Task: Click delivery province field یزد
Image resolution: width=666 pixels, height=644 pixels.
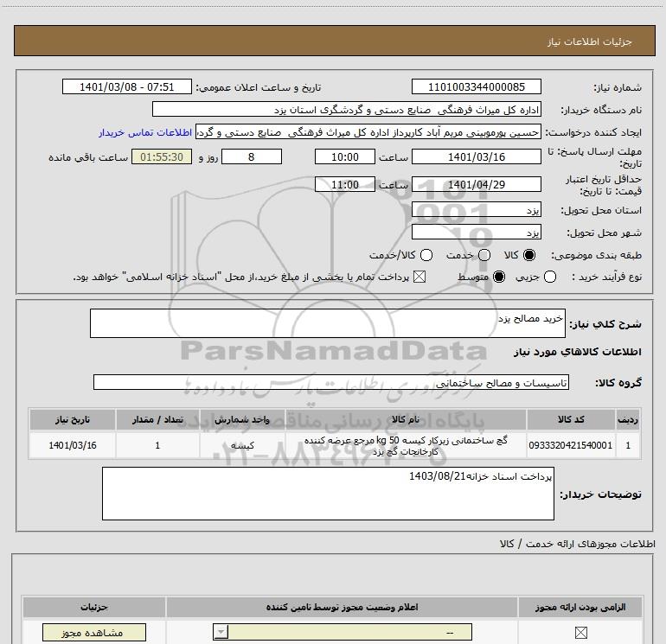Action: click(476, 210)
